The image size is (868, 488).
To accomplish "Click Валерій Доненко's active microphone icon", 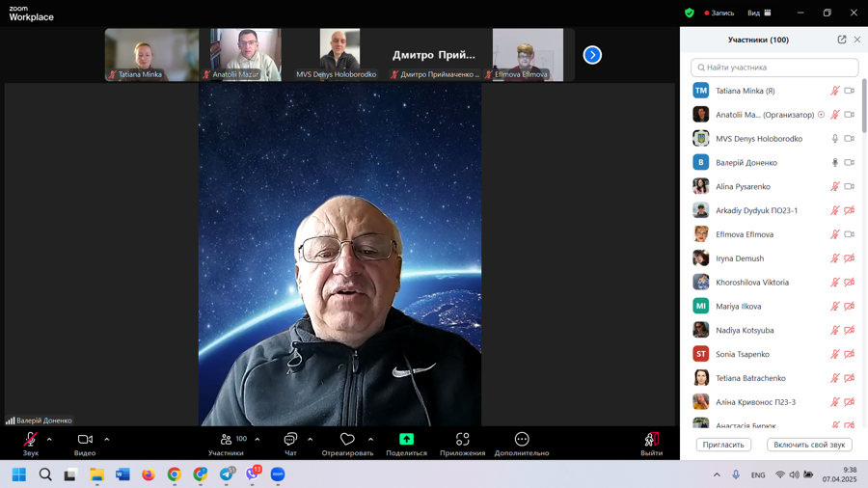I will [835, 163].
